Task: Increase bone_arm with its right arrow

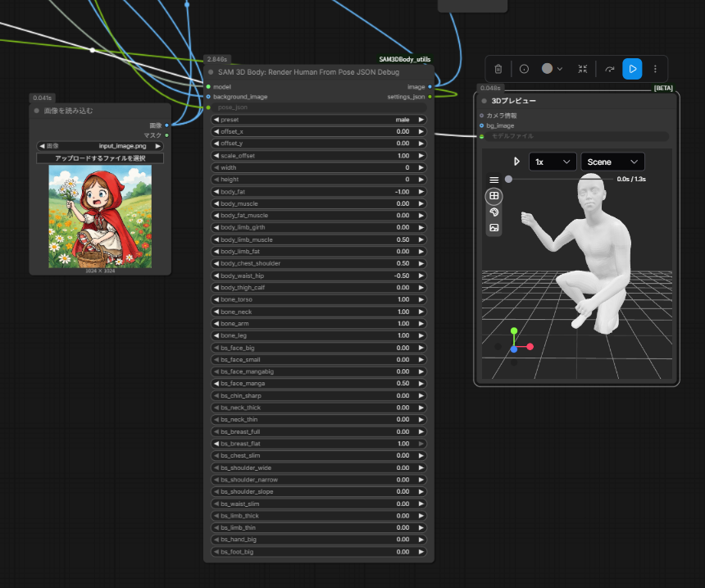Action: (x=421, y=323)
